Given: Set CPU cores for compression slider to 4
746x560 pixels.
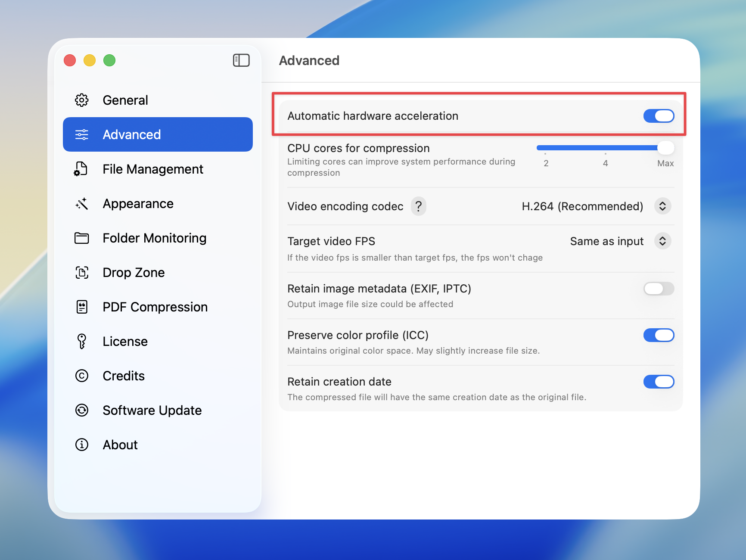Looking at the screenshot, I should tap(605, 147).
